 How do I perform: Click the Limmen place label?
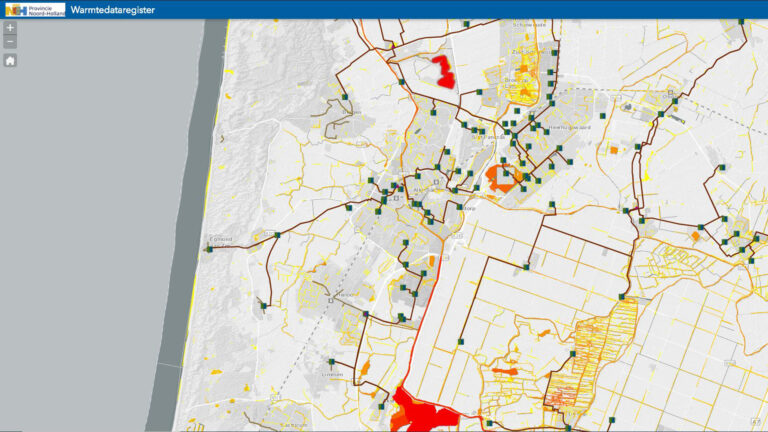[334, 374]
